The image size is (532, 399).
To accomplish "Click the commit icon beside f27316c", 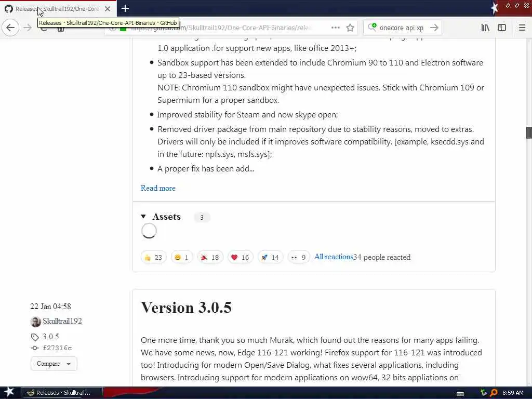I will point(35,348).
